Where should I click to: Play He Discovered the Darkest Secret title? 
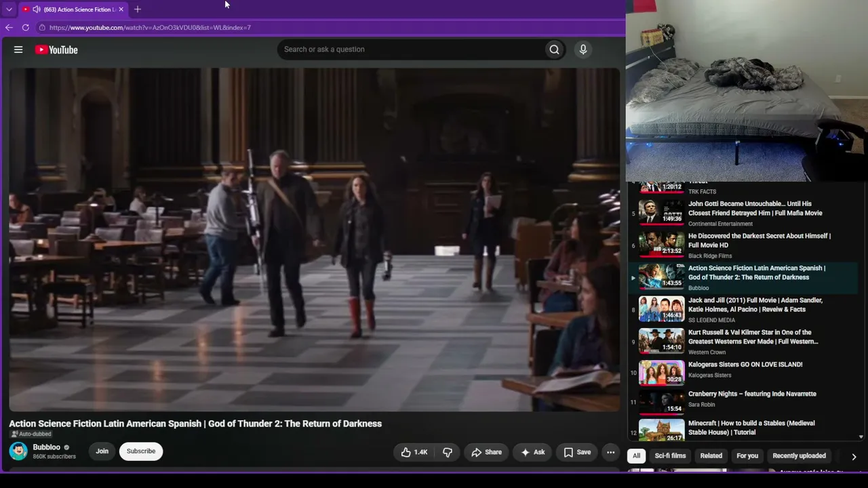coord(759,241)
